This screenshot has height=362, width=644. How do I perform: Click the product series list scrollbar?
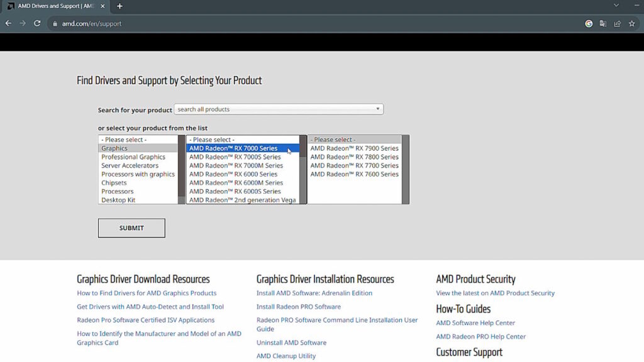click(303, 170)
